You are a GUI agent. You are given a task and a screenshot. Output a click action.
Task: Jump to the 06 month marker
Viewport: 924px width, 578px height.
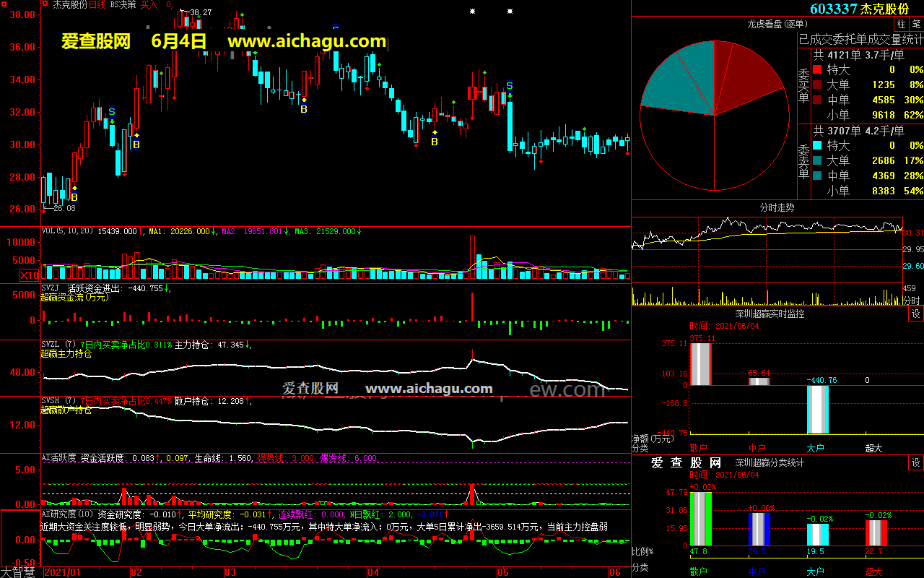click(616, 572)
